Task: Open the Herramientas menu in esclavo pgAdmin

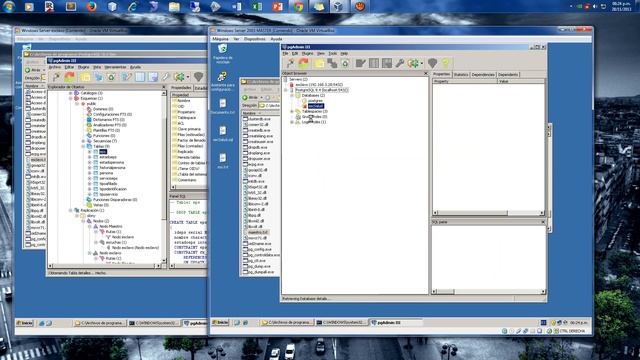Action: (x=115, y=67)
